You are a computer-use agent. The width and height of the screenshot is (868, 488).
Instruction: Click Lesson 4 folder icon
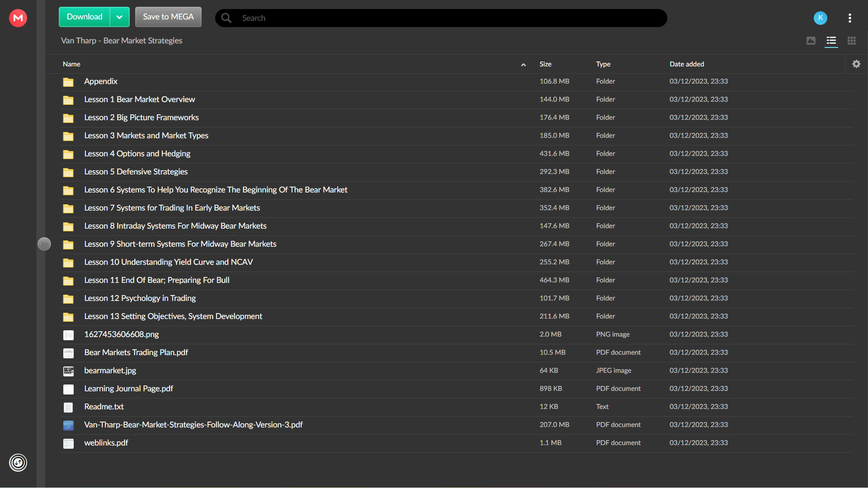[68, 154]
